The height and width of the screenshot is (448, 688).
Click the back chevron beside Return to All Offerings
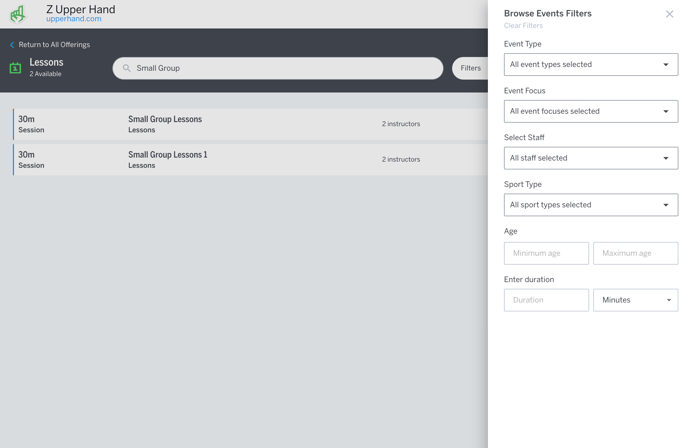tap(12, 45)
